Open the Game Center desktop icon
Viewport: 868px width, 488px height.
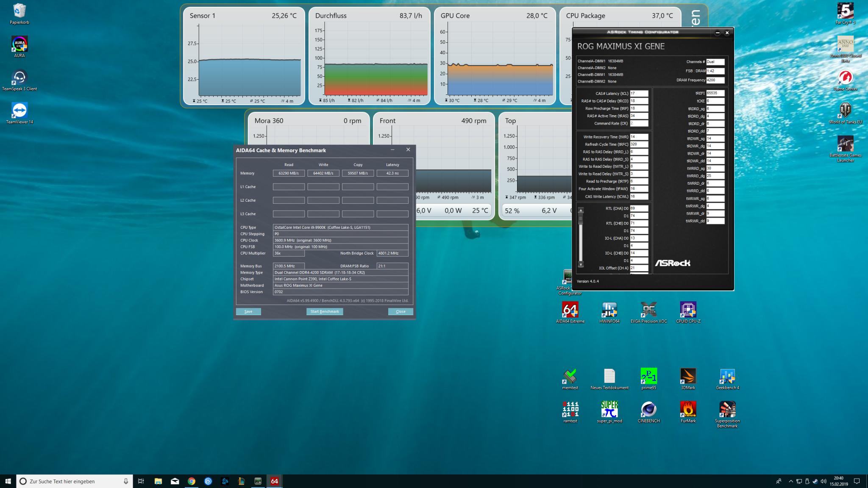coord(845,80)
